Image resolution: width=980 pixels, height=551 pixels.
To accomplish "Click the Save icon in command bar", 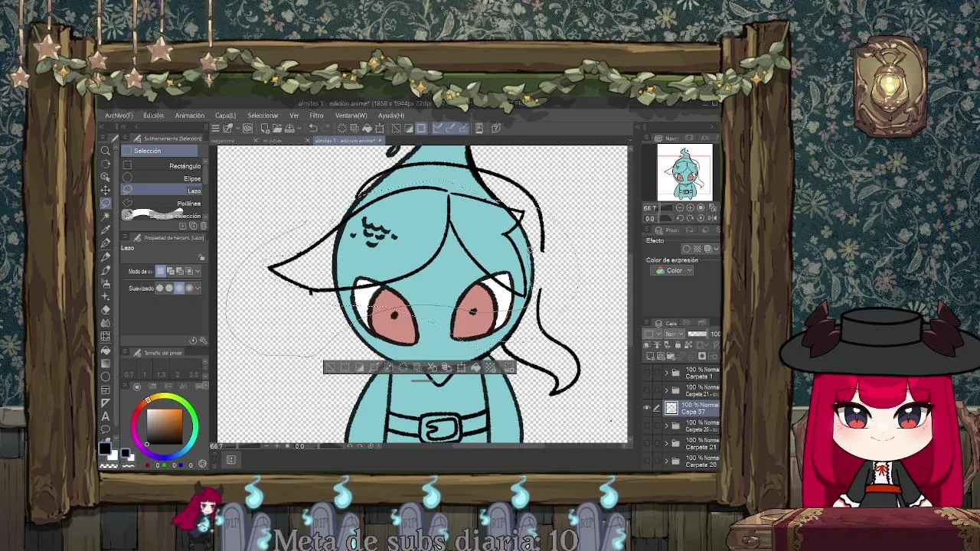I will click(289, 128).
